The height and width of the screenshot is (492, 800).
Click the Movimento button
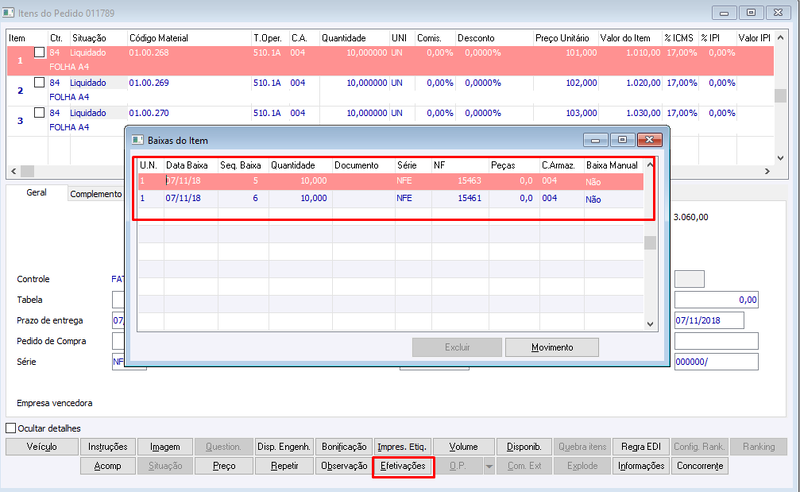click(x=552, y=348)
